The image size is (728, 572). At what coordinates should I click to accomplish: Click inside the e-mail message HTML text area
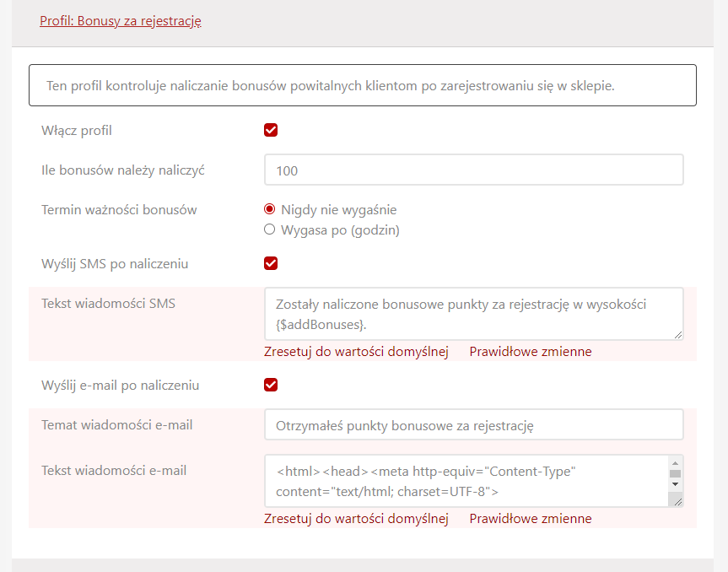(x=465, y=481)
